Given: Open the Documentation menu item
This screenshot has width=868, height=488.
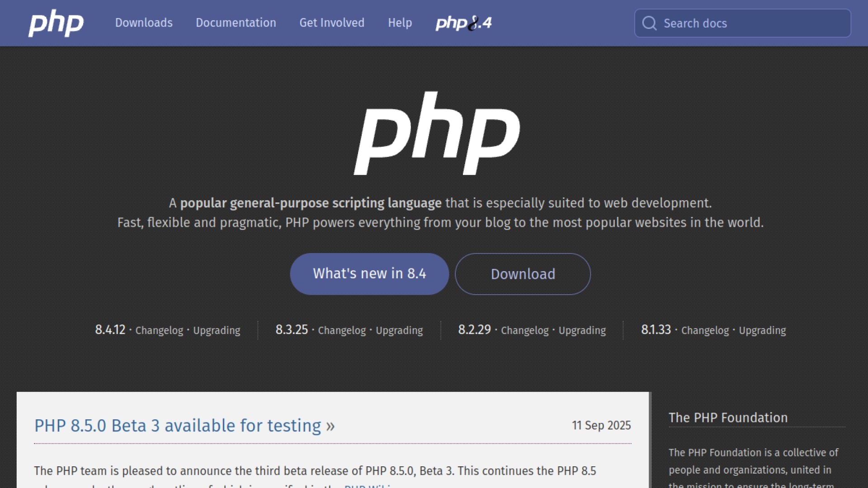Looking at the screenshot, I should tap(236, 23).
